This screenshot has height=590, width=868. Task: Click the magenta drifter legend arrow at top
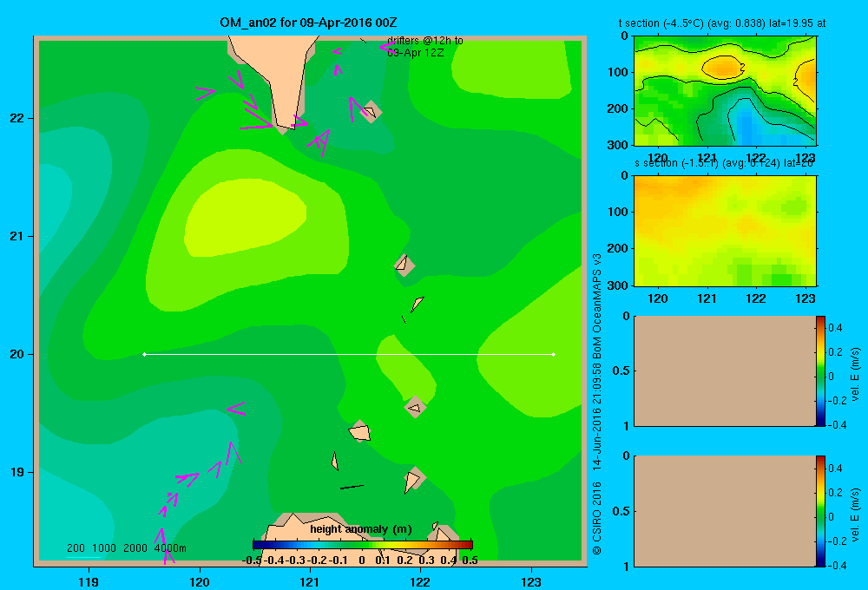(x=387, y=47)
